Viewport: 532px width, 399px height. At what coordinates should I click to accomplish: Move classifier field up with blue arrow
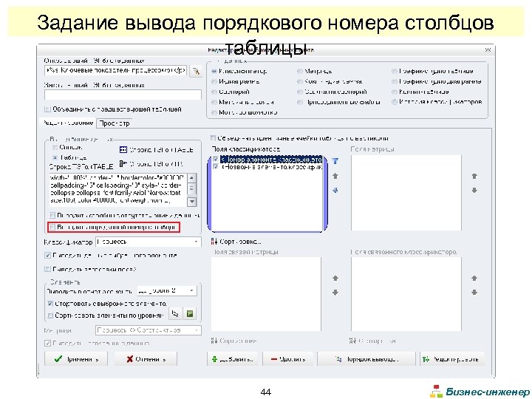[335, 176]
